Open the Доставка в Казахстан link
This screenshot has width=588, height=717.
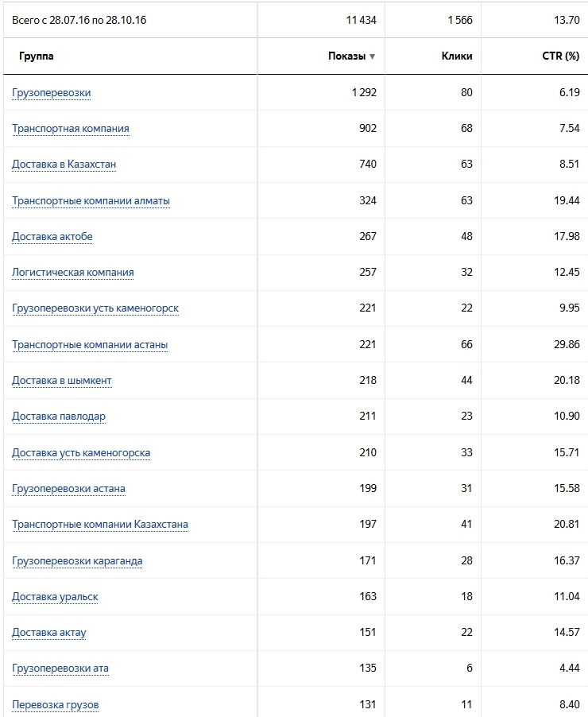tap(64, 165)
